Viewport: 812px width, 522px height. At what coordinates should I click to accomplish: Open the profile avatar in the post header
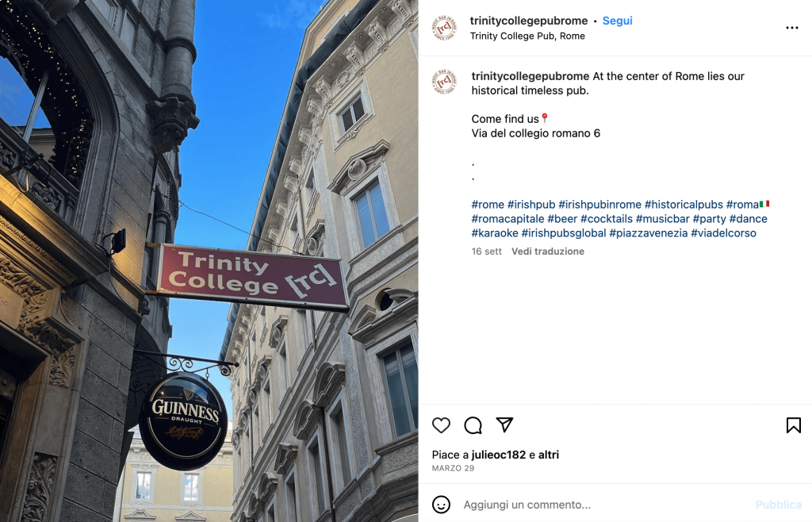[444, 28]
